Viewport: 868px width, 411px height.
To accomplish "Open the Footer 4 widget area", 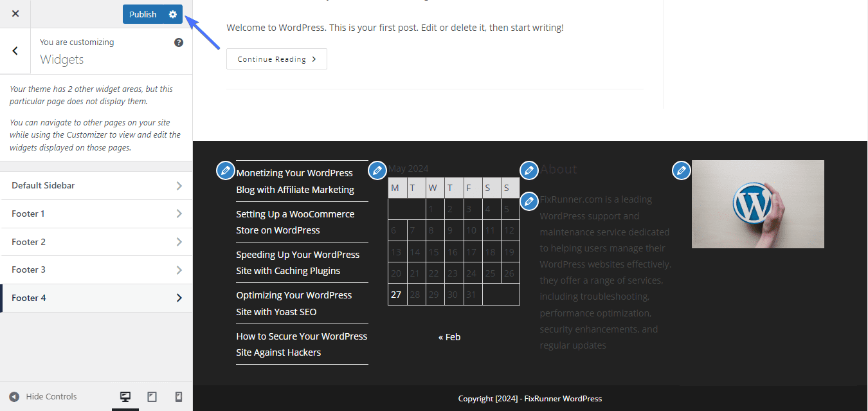I will pos(96,298).
